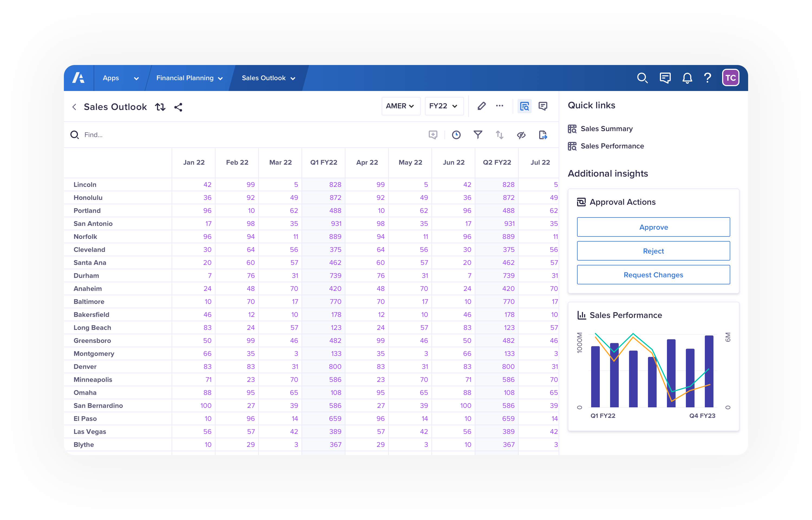Click the Sales Performance quick link
Screen dimensions: 812x520
(x=611, y=146)
